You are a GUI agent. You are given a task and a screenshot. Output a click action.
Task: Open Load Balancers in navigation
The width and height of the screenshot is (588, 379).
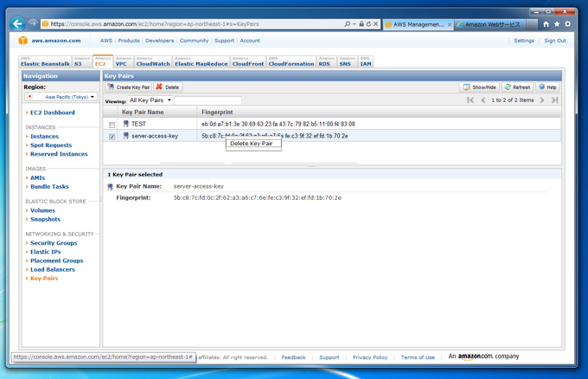[x=53, y=269]
